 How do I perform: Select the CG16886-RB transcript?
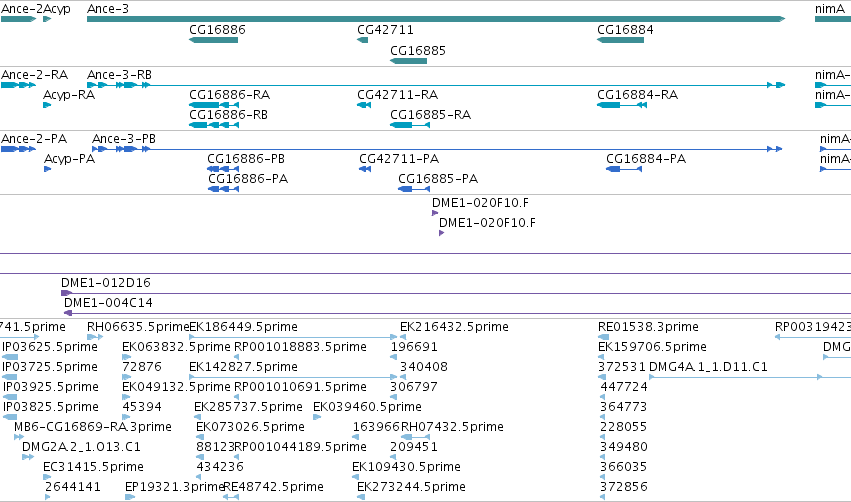tap(214, 125)
